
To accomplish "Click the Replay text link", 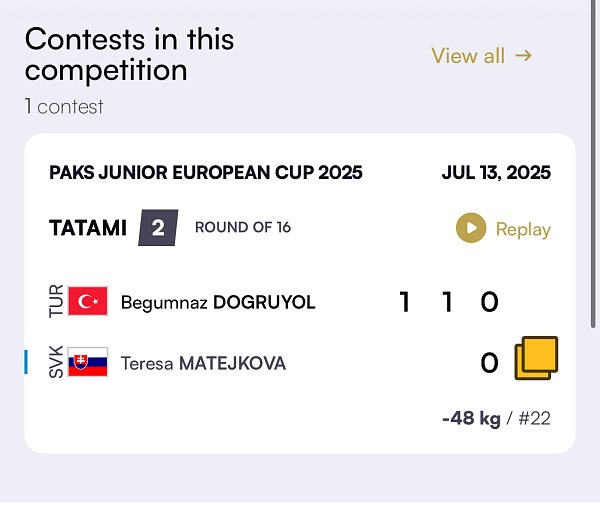I will [x=523, y=229].
